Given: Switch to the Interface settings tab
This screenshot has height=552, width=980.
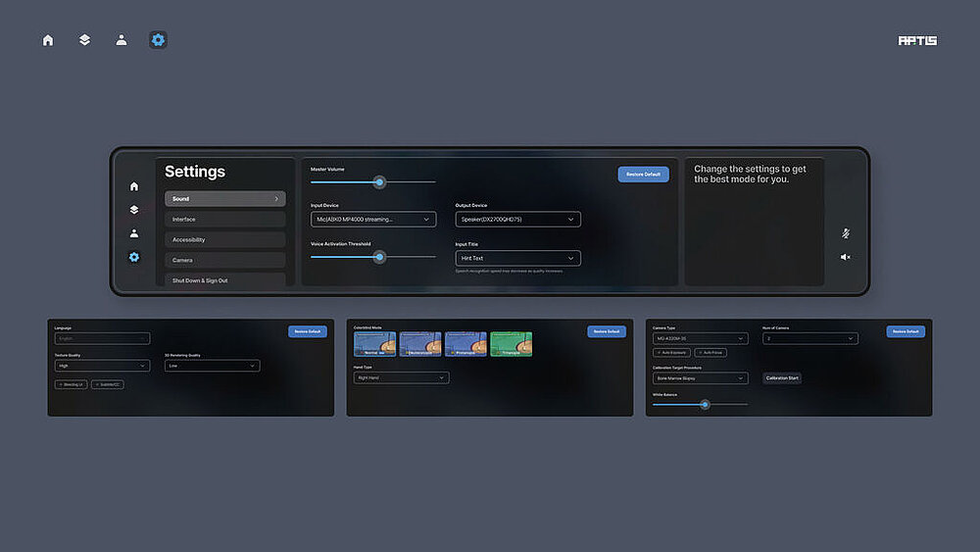Looking at the screenshot, I should pyautogui.click(x=224, y=220).
